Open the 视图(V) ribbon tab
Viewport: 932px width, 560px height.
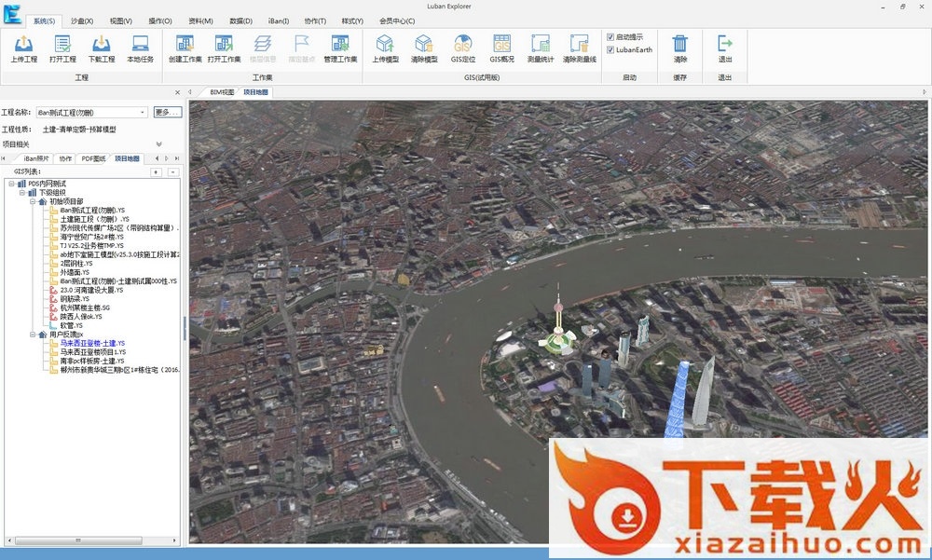pos(120,20)
